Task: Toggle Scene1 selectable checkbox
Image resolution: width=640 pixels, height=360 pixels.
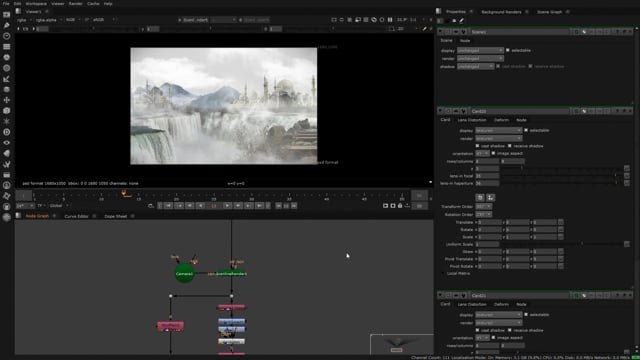Action: [508, 50]
